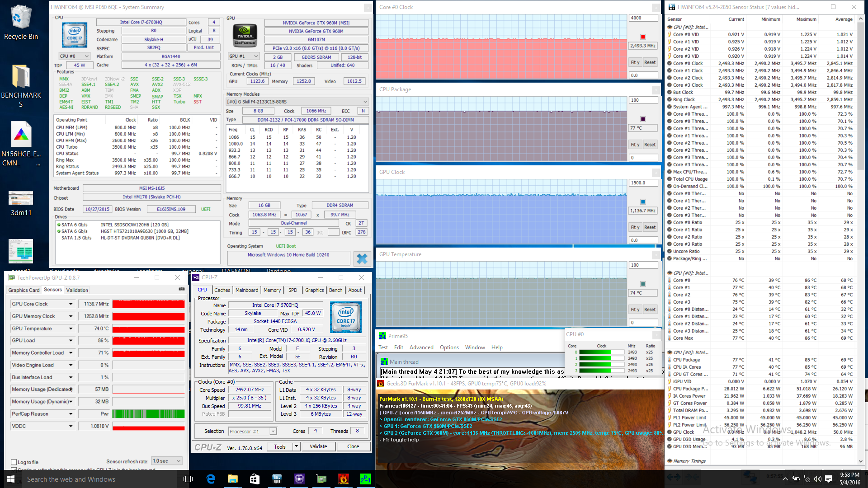Screen dimensions: 868x488
Task: Enable the Log to file checkbox in GPU-Z
Action: [x=14, y=462]
